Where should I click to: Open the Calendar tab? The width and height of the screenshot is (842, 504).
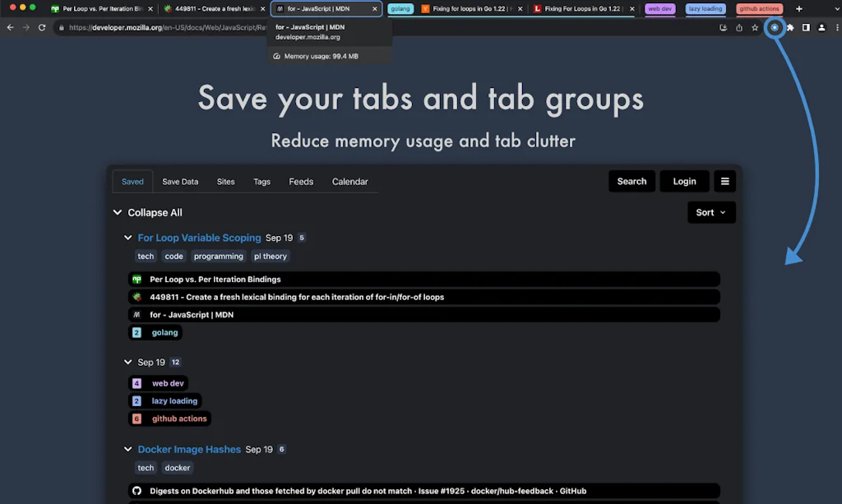[349, 181]
